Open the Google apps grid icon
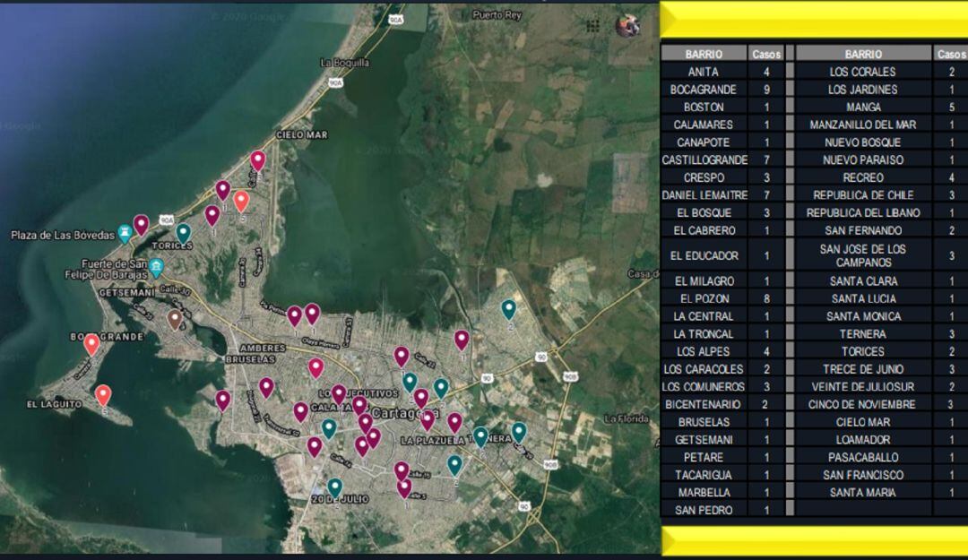This screenshot has width=968, height=560. coord(593,25)
